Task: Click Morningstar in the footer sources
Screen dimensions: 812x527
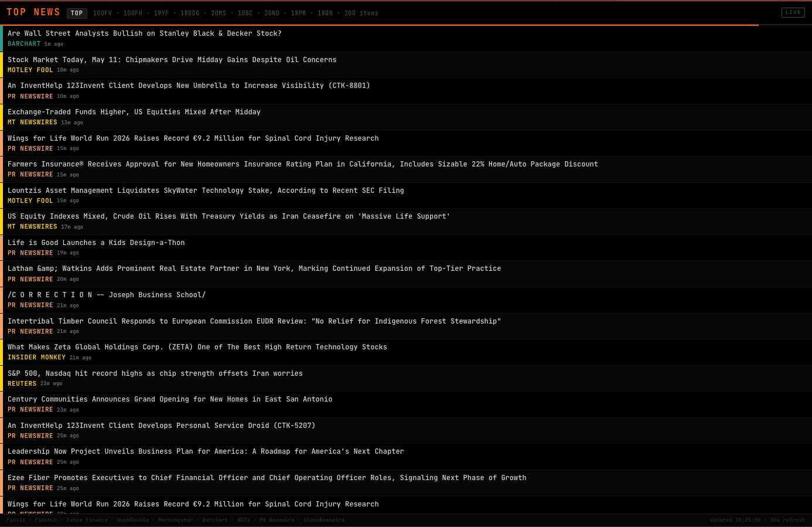Action: [x=175, y=520]
